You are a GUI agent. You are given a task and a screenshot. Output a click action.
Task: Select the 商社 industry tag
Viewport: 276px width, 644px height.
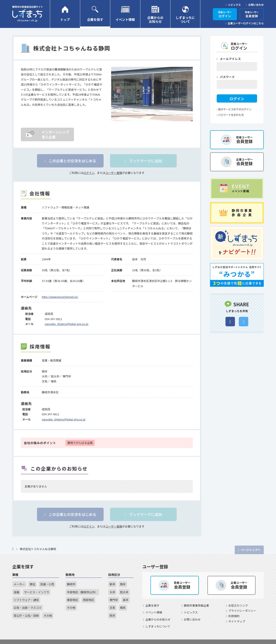tap(32, 584)
